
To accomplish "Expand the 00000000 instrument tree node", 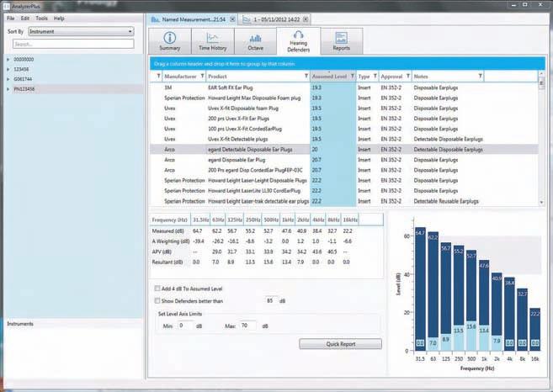I will [x=8, y=60].
